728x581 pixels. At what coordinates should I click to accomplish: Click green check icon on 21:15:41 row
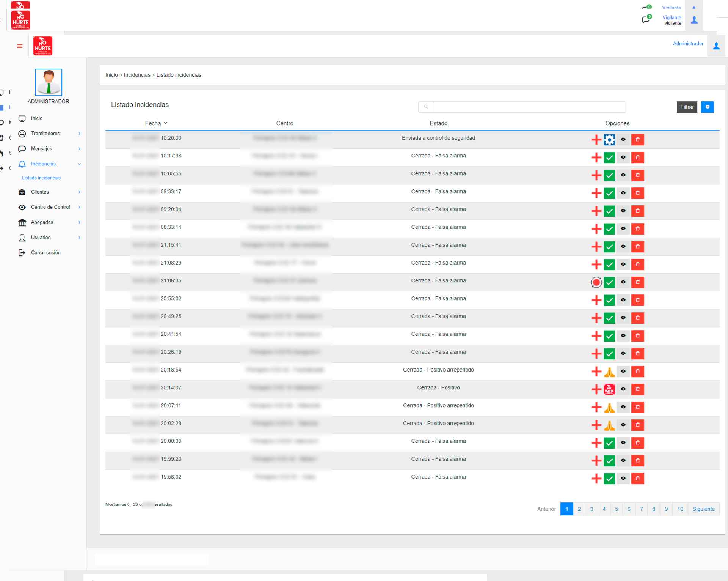tap(609, 247)
